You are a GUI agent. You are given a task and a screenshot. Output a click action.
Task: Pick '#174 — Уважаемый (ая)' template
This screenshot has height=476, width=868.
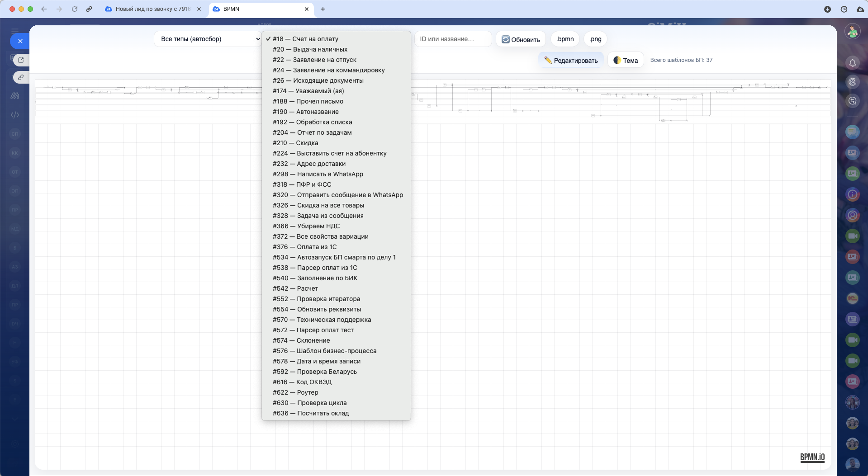pos(336,91)
